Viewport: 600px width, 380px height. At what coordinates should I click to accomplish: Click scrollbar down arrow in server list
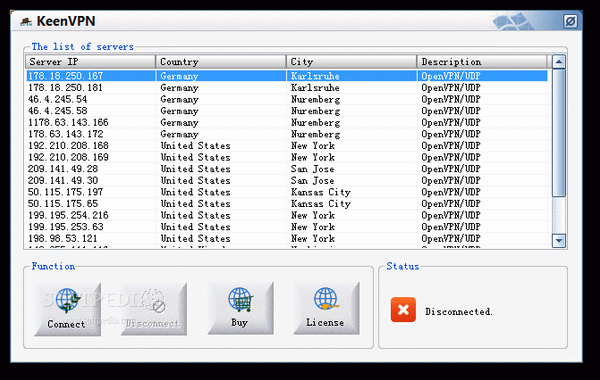(x=559, y=241)
